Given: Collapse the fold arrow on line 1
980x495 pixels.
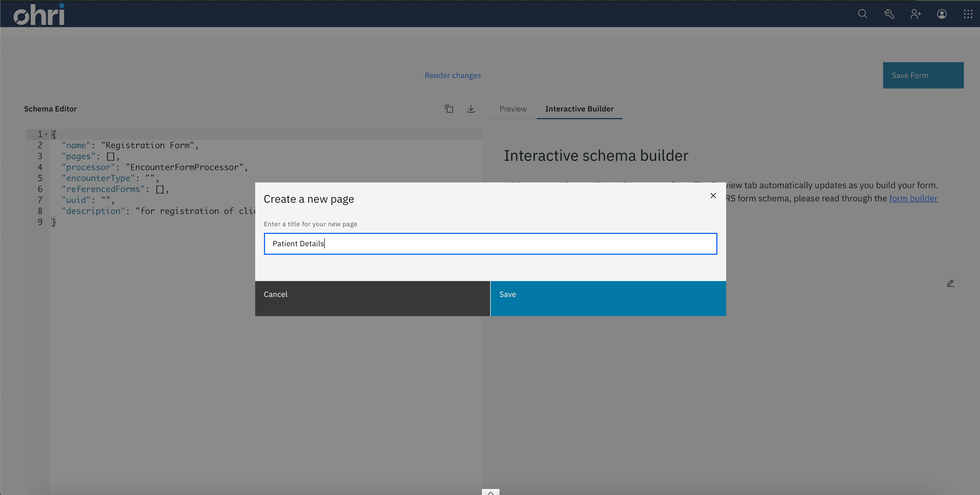Looking at the screenshot, I should click(x=46, y=134).
